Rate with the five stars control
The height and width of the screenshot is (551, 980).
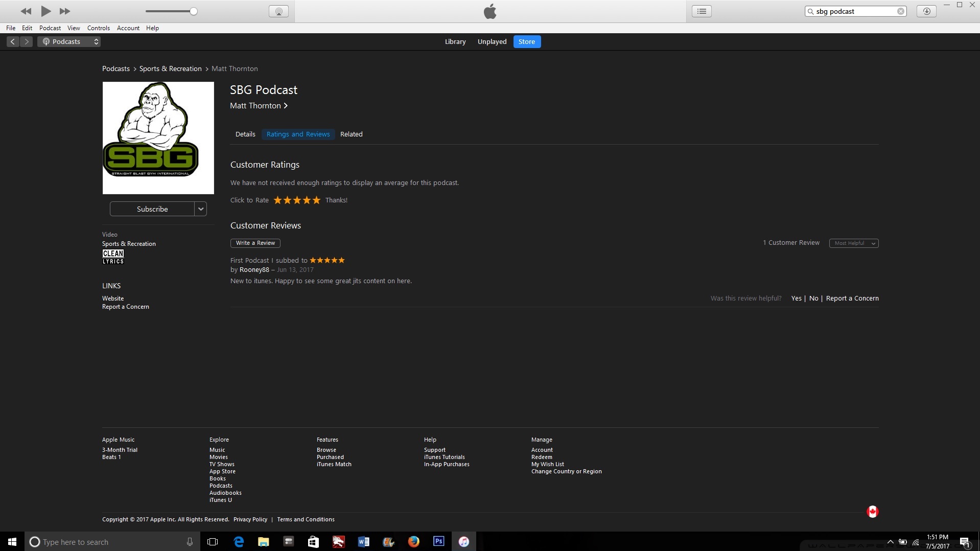click(297, 200)
